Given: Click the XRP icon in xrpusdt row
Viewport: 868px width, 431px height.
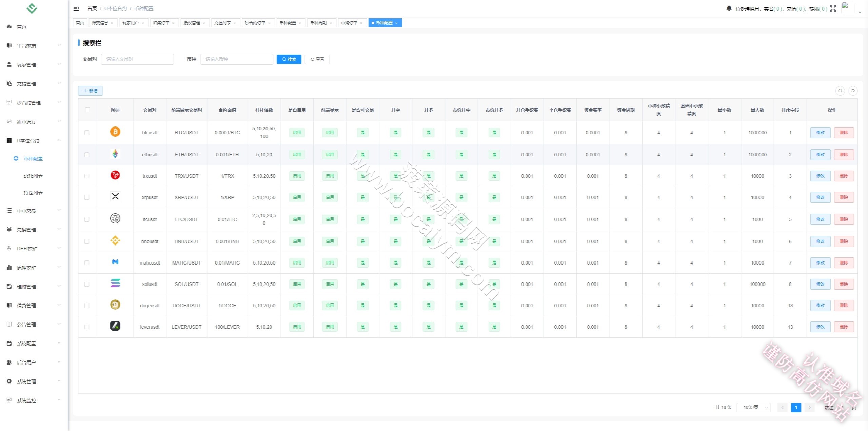Looking at the screenshot, I should click(115, 196).
